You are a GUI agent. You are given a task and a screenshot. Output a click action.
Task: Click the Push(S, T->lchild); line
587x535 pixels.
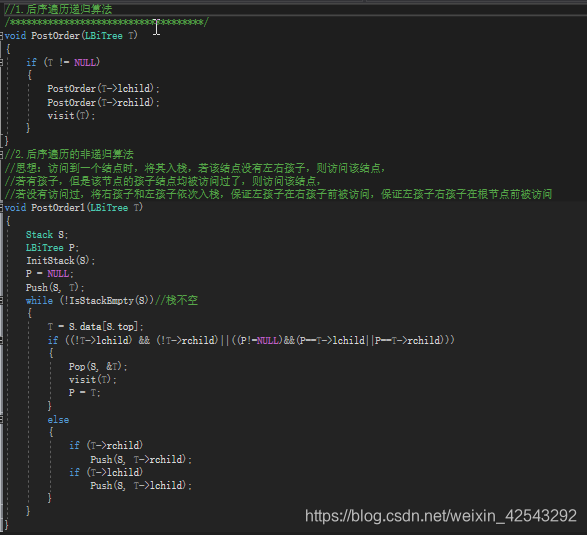(x=141, y=486)
